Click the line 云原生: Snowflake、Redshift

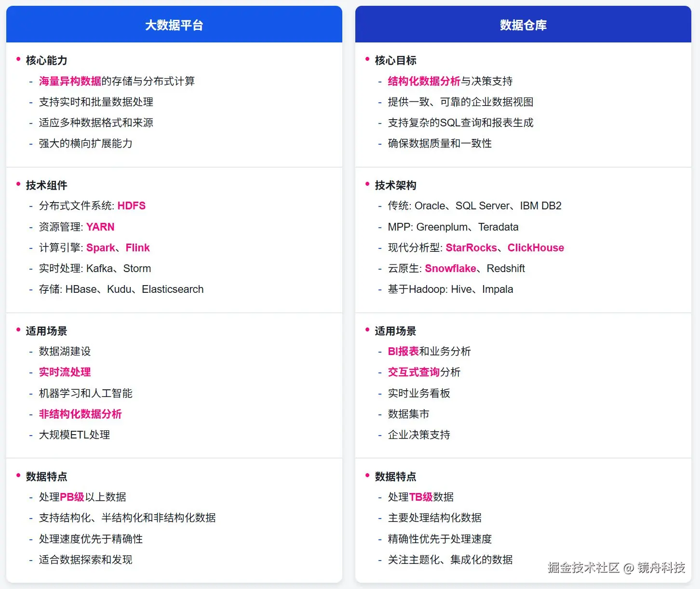click(457, 268)
